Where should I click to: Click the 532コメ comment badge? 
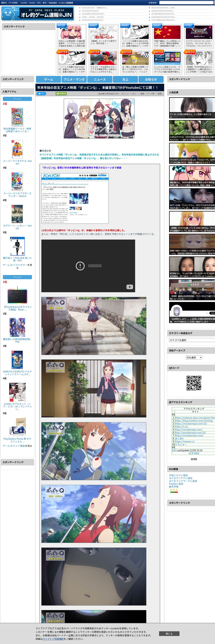pyautogui.click(x=126, y=52)
